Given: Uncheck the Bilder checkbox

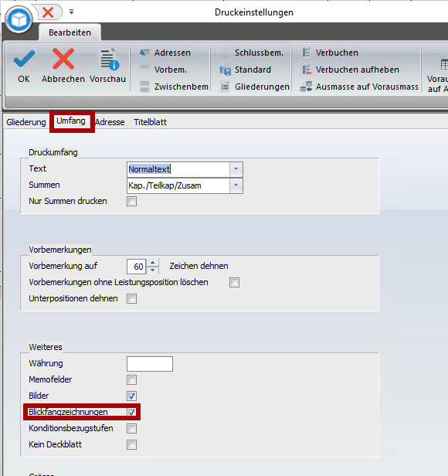Looking at the screenshot, I should click(x=132, y=396).
